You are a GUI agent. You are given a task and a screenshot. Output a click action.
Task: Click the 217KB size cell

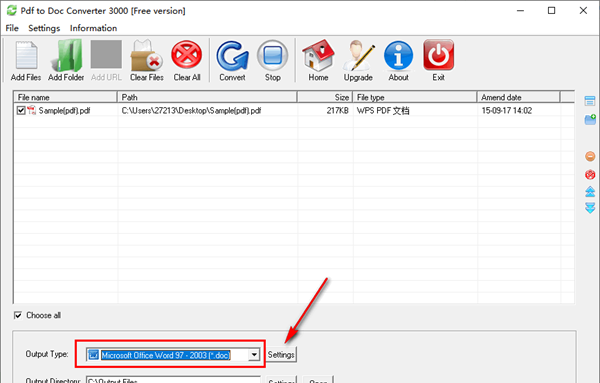pos(338,111)
